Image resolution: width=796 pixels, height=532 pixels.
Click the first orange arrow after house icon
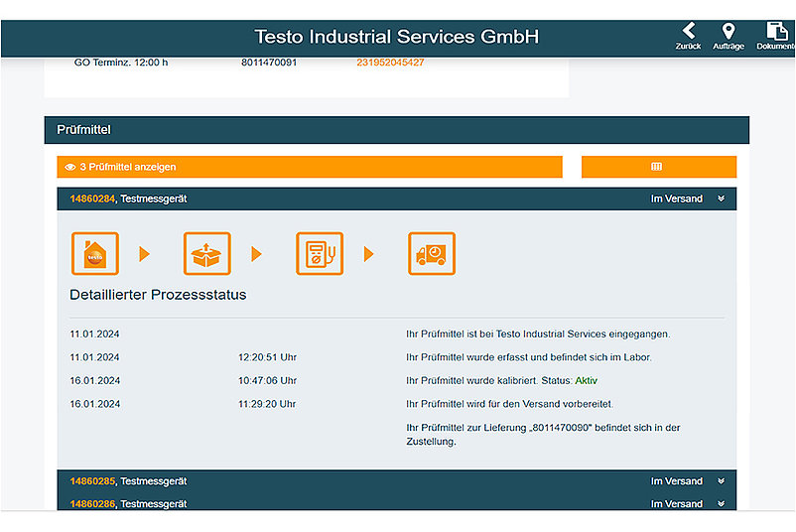[144, 254]
